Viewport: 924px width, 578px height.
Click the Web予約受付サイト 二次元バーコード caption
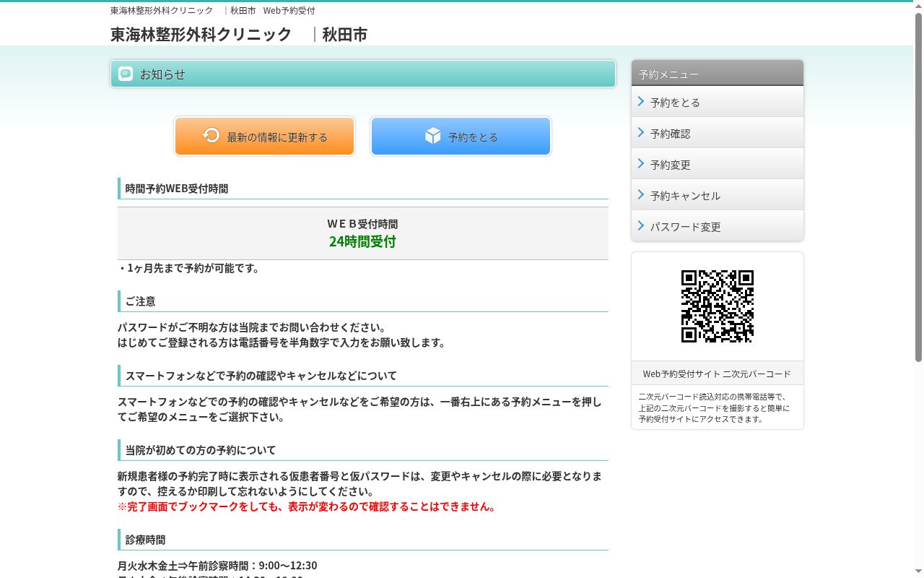click(x=717, y=374)
